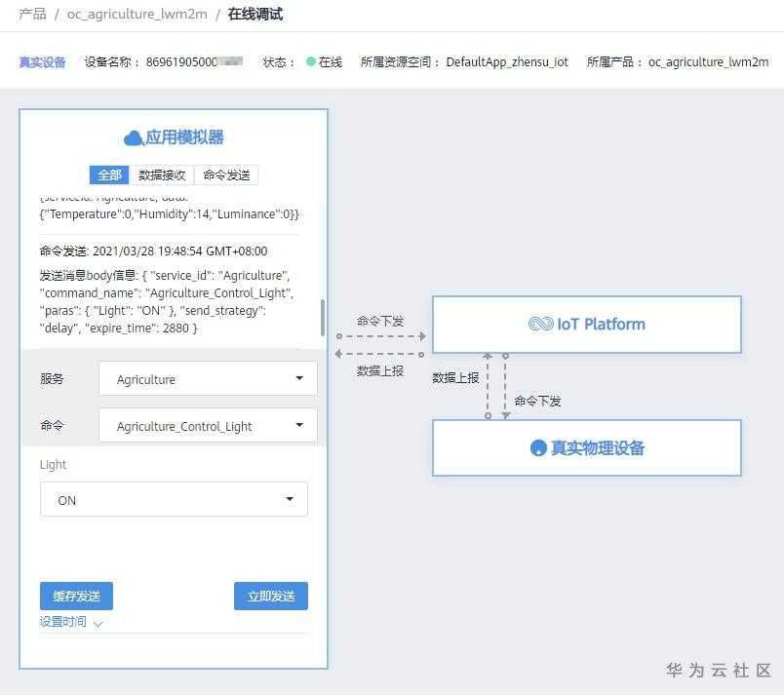The image size is (784, 695).
Task: Click the 立即发送 button
Action: tap(271, 597)
